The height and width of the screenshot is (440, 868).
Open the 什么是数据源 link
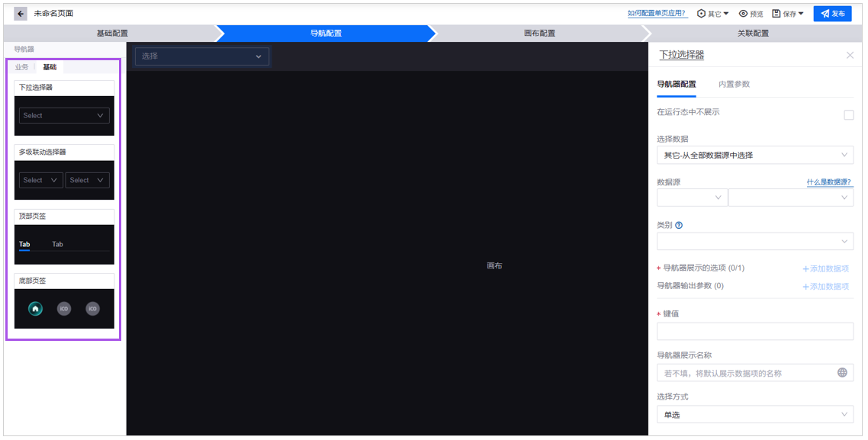pyautogui.click(x=829, y=182)
